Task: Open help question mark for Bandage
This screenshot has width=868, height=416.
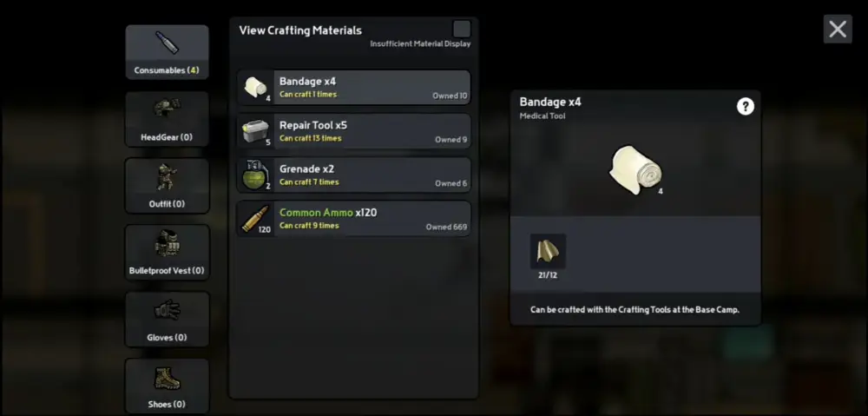Action: [x=746, y=106]
